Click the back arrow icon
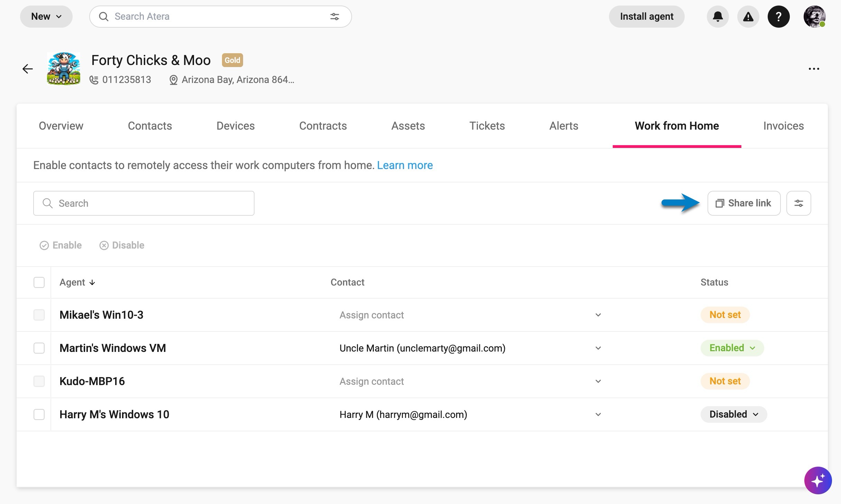The image size is (841, 504). [x=28, y=69]
